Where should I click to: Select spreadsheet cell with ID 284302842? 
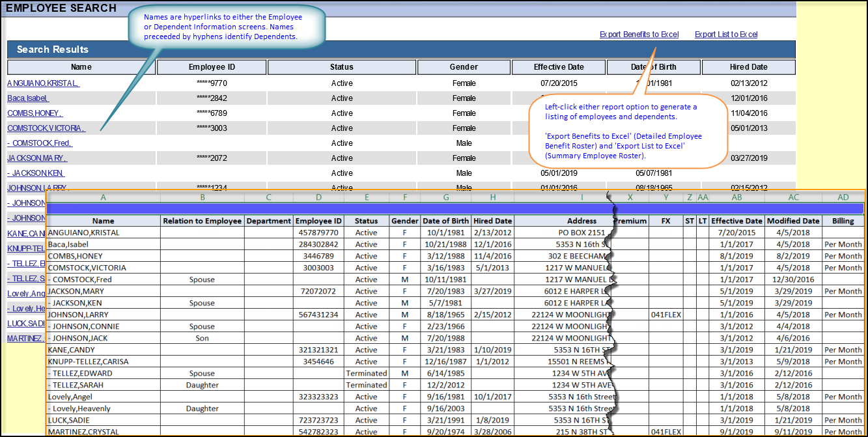click(x=318, y=244)
